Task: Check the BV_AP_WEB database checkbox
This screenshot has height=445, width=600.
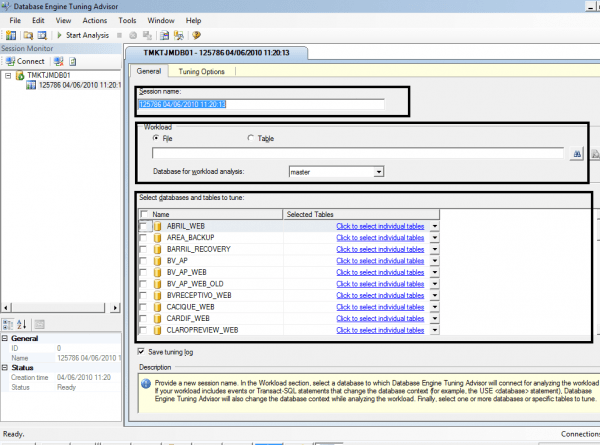Action: pos(143,272)
